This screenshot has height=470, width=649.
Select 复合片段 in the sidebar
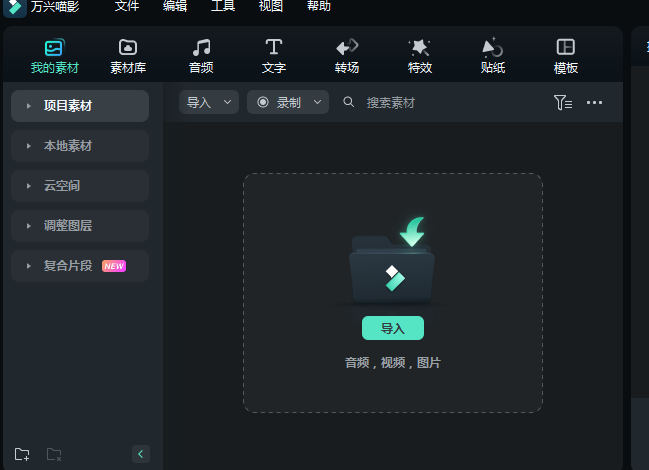[80, 266]
